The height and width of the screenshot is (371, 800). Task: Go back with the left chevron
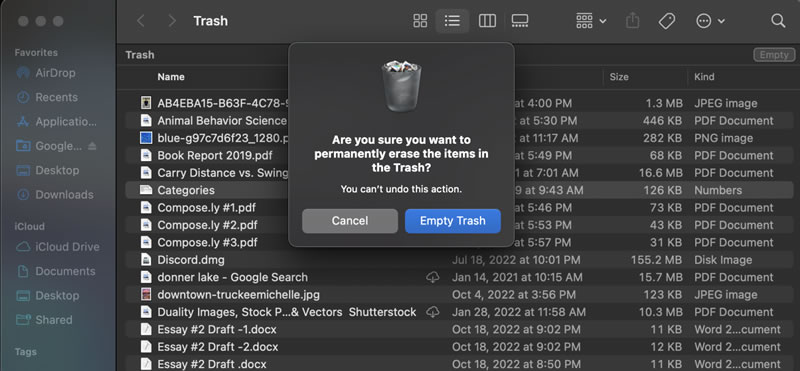141,21
